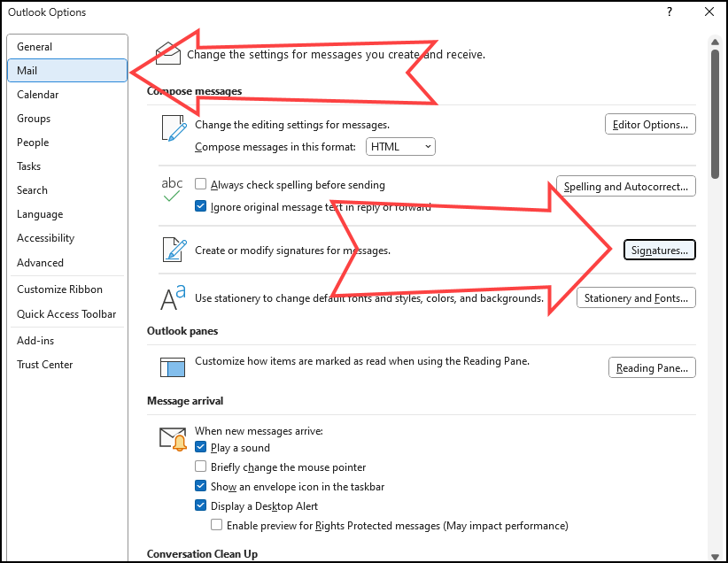
Task: Open the Accessibility options category
Action: tap(67, 238)
